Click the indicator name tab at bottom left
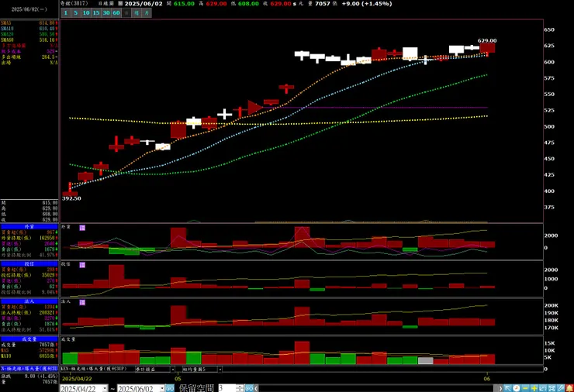 [29, 368]
